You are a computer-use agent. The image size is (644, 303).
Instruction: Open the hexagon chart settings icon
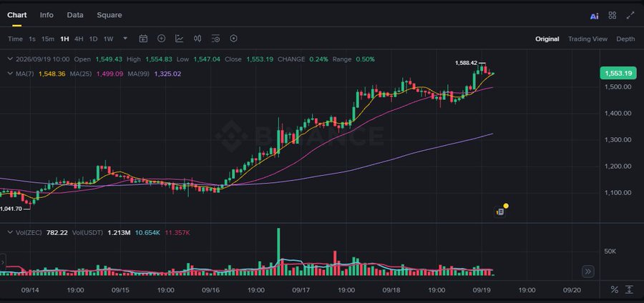point(234,39)
